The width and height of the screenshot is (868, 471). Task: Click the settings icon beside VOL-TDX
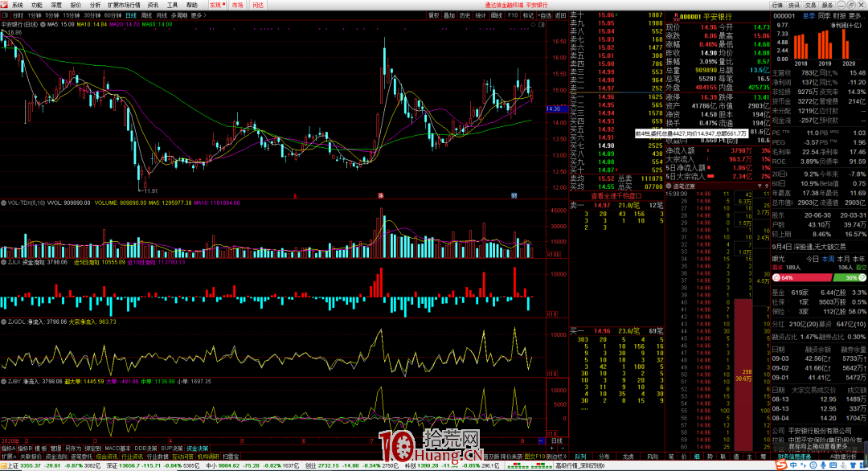click(x=3, y=203)
